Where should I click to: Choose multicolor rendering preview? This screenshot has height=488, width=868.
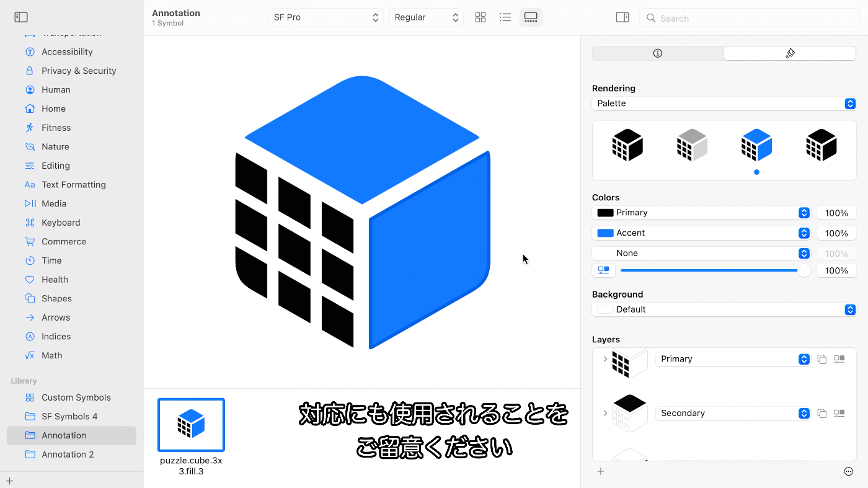point(821,145)
